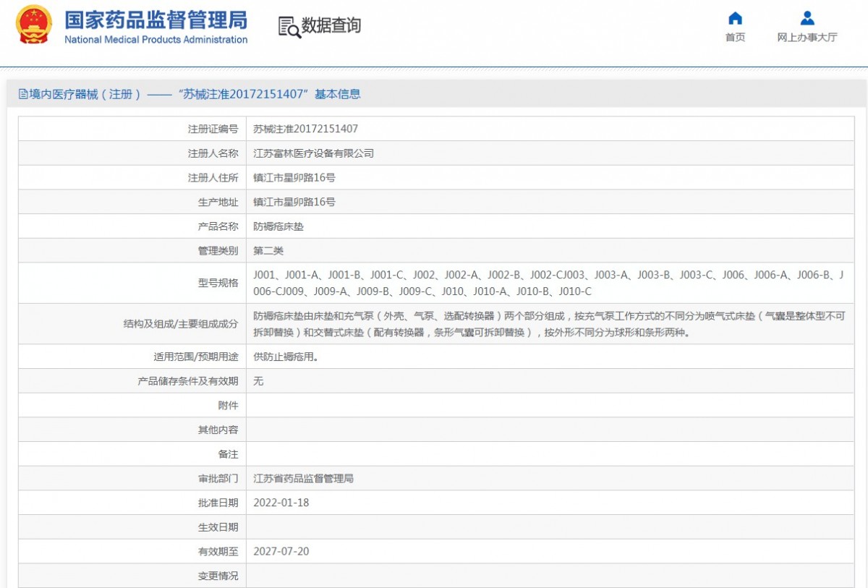Image resolution: width=868 pixels, height=588 pixels.
Task: Open the 首页 home icon
Action: pyautogui.click(x=735, y=18)
